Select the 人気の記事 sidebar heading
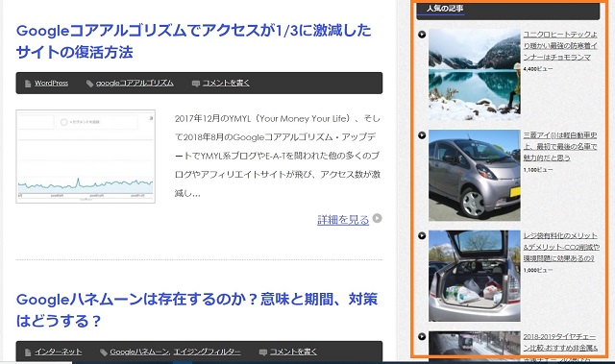The height and width of the screenshot is (364, 615). (x=445, y=9)
